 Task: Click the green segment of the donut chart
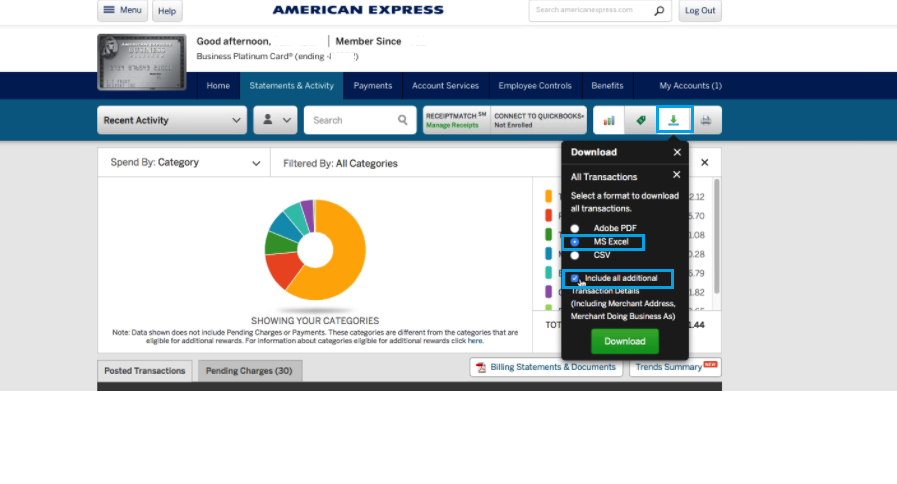click(279, 243)
